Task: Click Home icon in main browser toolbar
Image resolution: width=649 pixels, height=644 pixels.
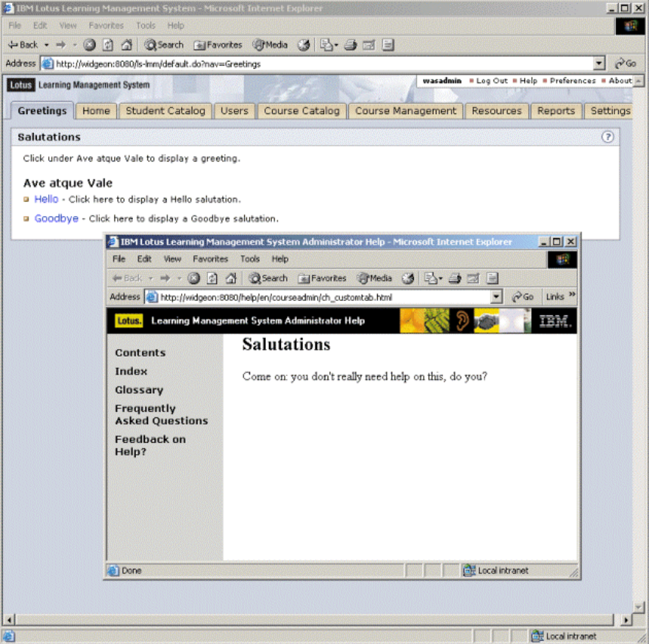Action: click(x=127, y=45)
